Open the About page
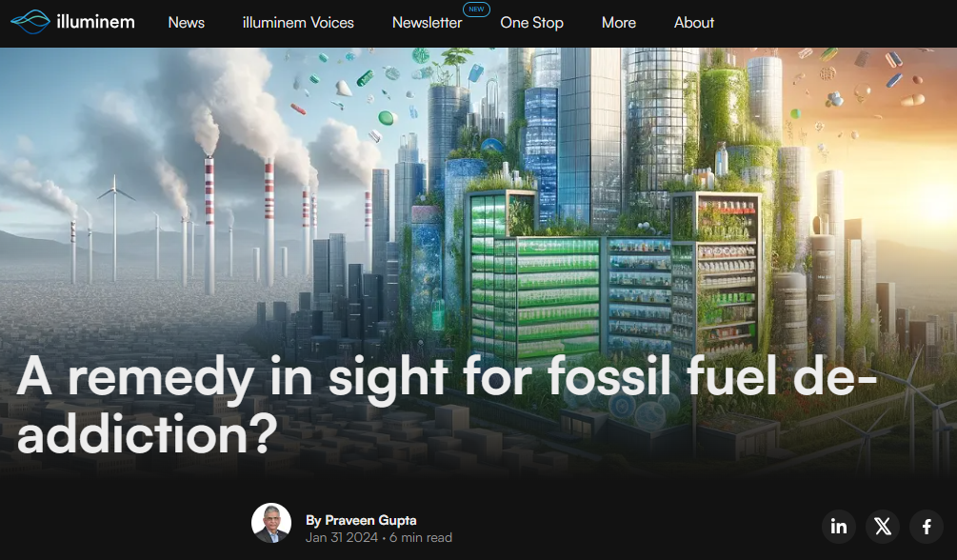This screenshot has height=560, width=957. pos(694,23)
